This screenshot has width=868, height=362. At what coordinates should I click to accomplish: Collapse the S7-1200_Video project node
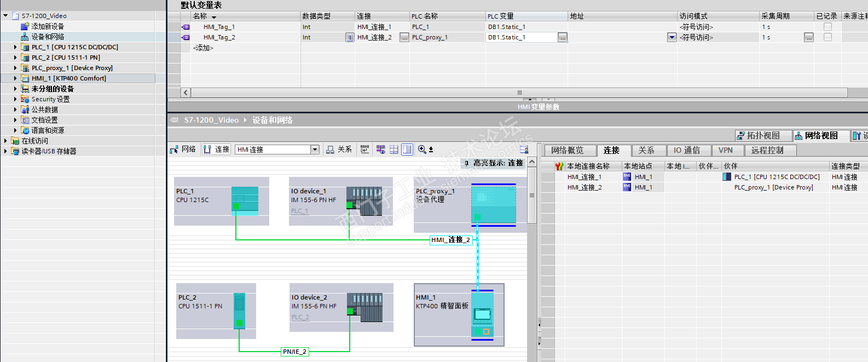pyautogui.click(x=5, y=15)
